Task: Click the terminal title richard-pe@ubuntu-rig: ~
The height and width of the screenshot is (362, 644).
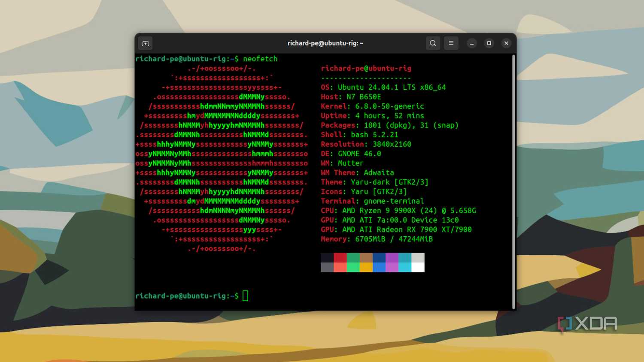Action: pos(325,43)
